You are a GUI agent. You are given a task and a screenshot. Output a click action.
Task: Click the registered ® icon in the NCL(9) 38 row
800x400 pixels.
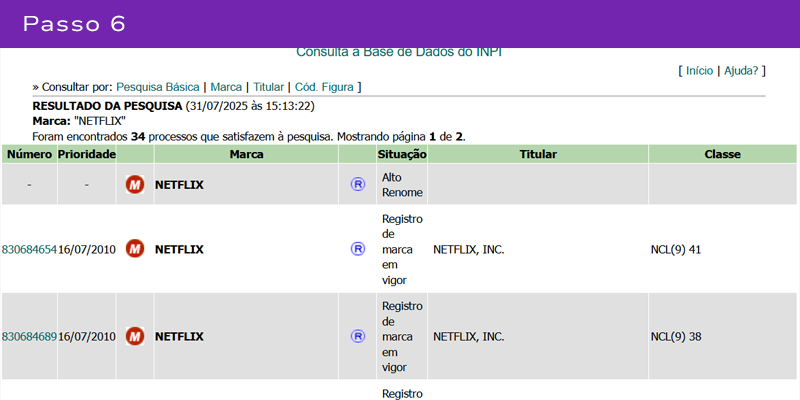click(357, 337)
